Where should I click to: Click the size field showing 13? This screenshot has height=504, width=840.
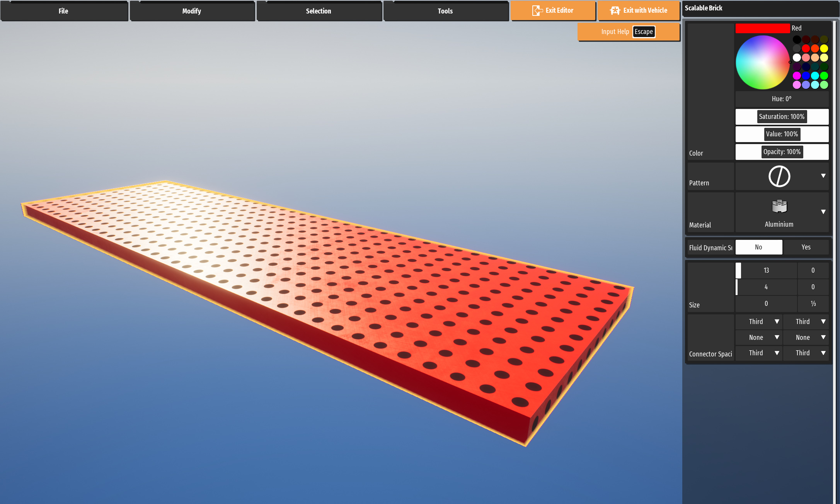point(766,270)
